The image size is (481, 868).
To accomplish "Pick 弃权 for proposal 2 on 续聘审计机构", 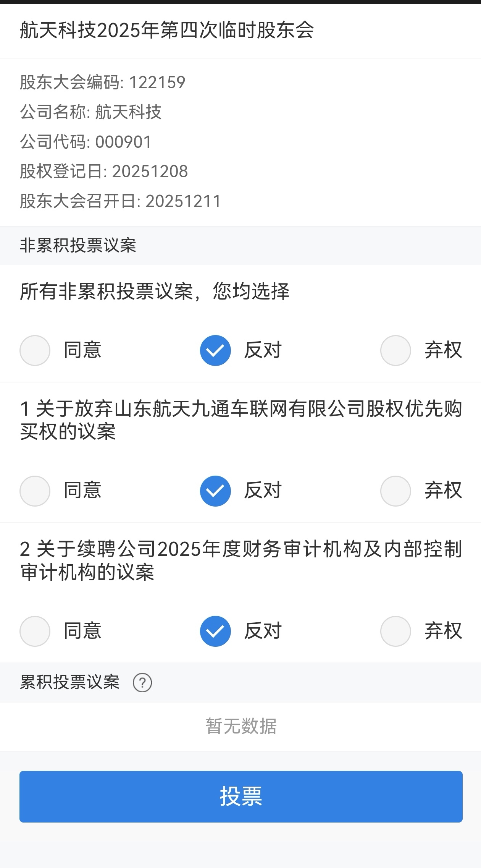I will [x=395, y=631].
